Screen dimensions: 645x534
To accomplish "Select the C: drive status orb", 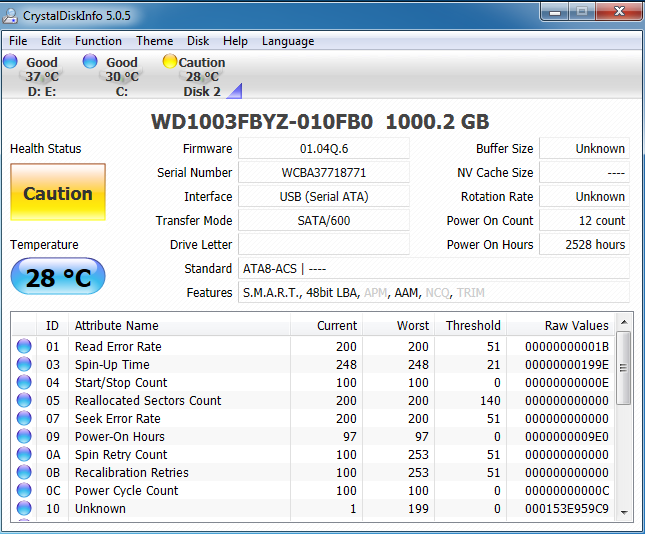I will (x=90, y=61).
